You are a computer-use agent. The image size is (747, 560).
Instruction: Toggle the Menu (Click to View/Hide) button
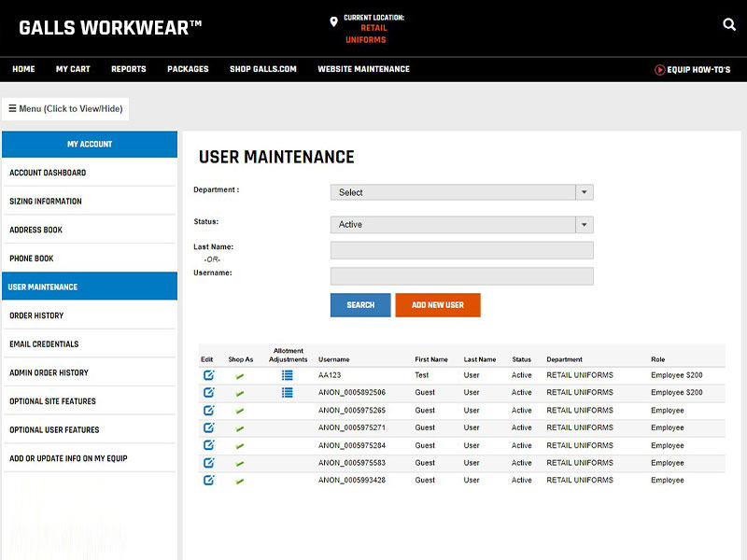(x=65, y=109)
